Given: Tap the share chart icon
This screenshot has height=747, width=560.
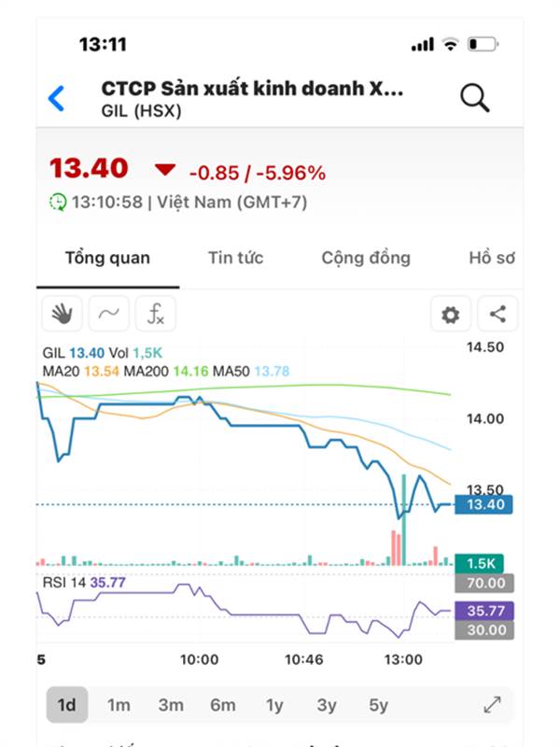Looking at the screenshot, I should pos(497,315).
